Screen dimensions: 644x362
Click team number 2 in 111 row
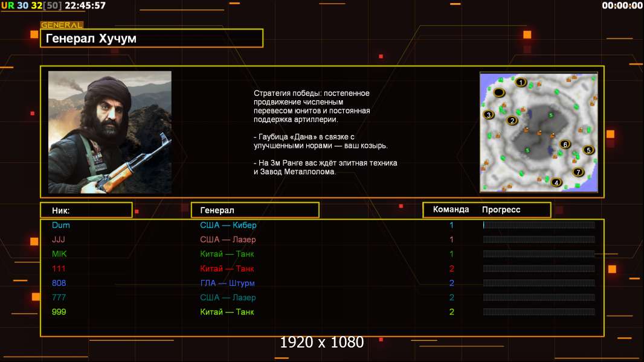click(451, 268)
